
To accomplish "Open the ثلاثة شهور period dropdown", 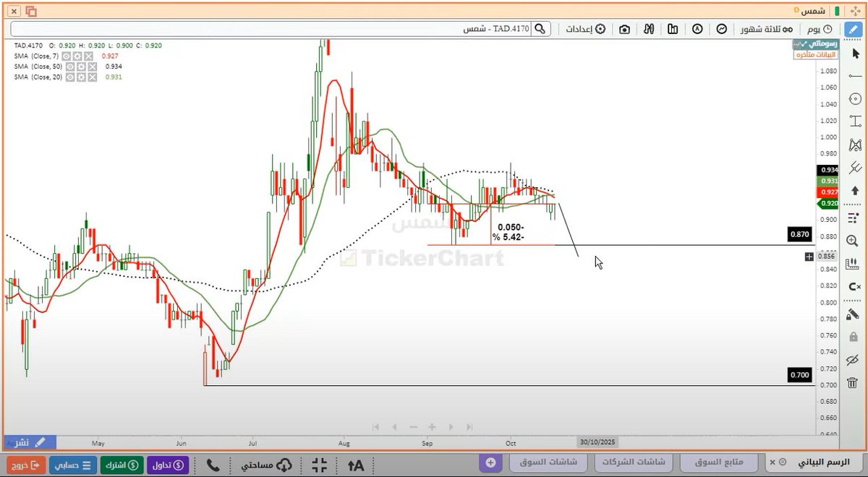I will pyautogui.click(x=767, y=29).
